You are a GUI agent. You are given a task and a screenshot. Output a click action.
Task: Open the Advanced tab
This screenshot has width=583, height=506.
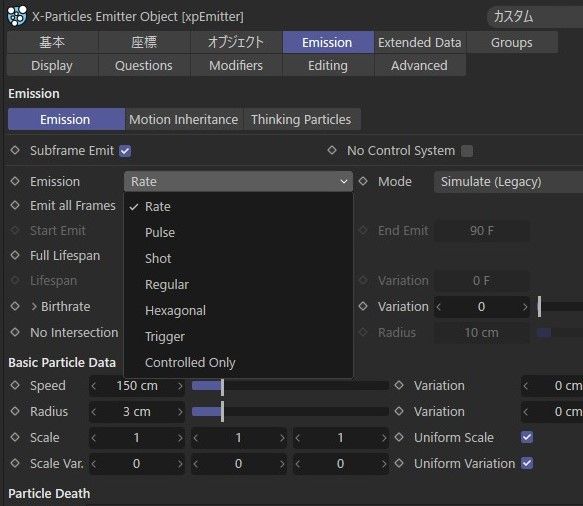click(420, 65)
